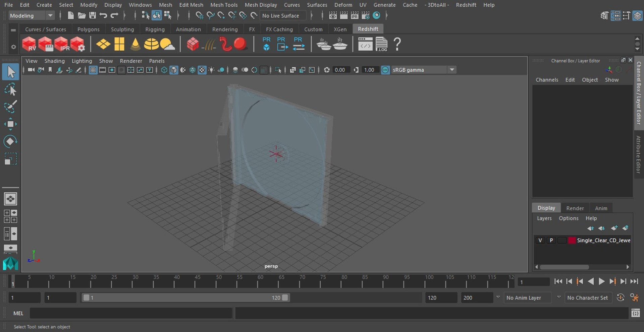Screen dimensions: 644x332
Task: Play animation forwards
Action: click(x=602, y=281)
